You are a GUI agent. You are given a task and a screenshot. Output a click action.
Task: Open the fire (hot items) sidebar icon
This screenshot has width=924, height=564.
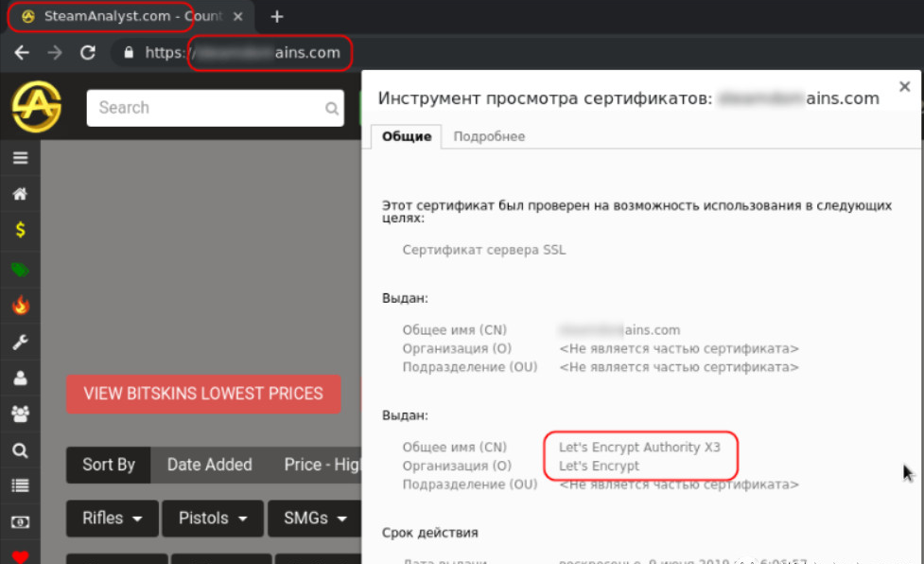20,305
